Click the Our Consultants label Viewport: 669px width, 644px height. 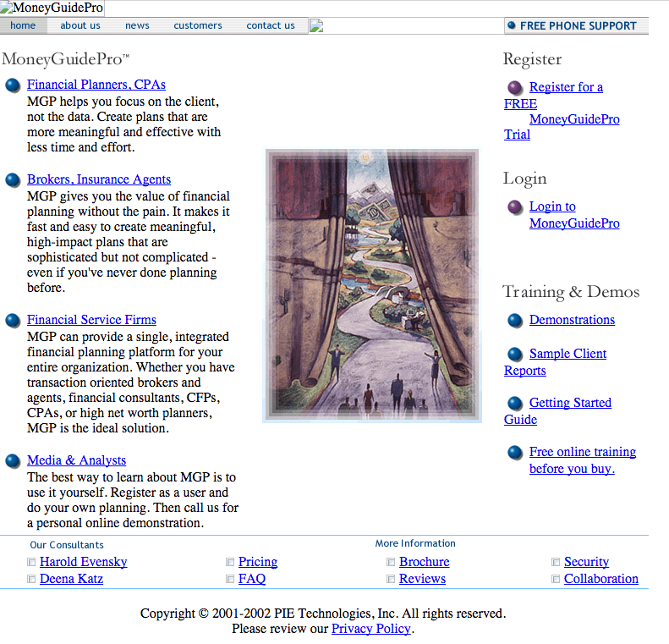(67, 545)
